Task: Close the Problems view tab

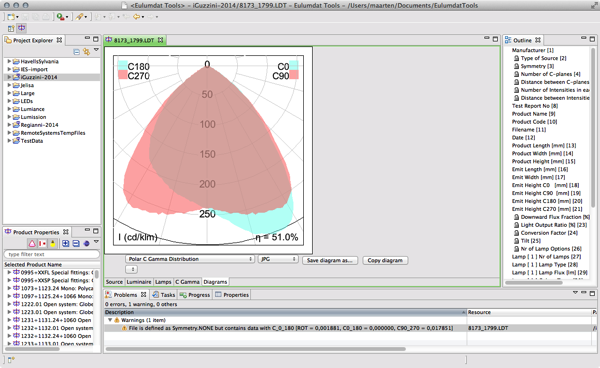Action: (x=143, y=295)
